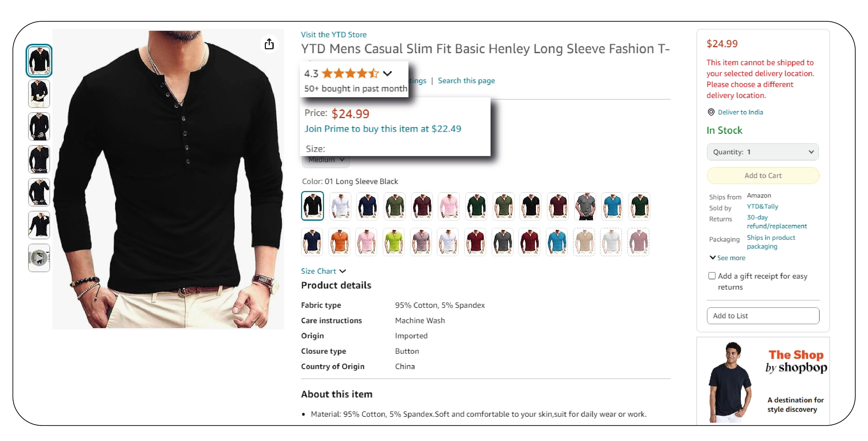Select the navy long sleeve swatch

coord(367,206)
